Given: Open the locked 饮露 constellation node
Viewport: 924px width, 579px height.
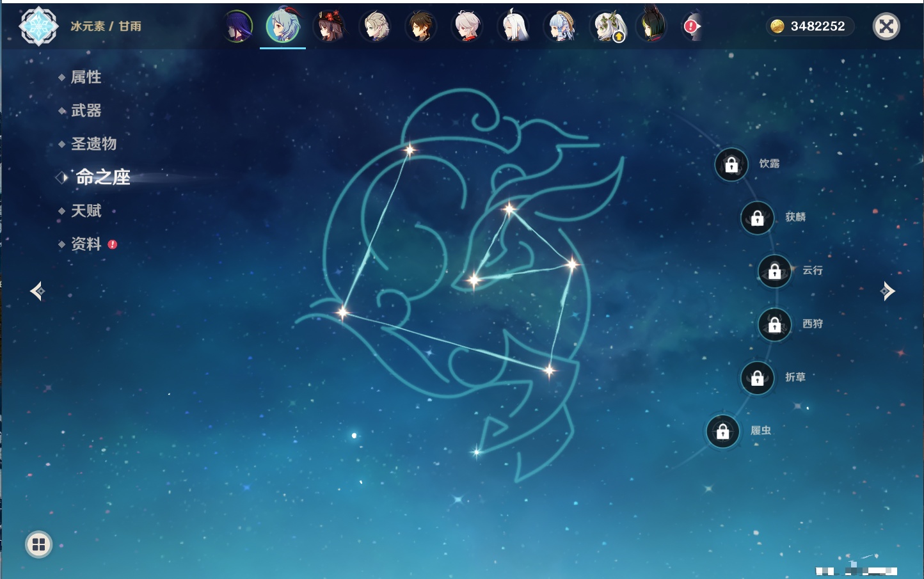Looking at the screenshot, I should point(731,164).
